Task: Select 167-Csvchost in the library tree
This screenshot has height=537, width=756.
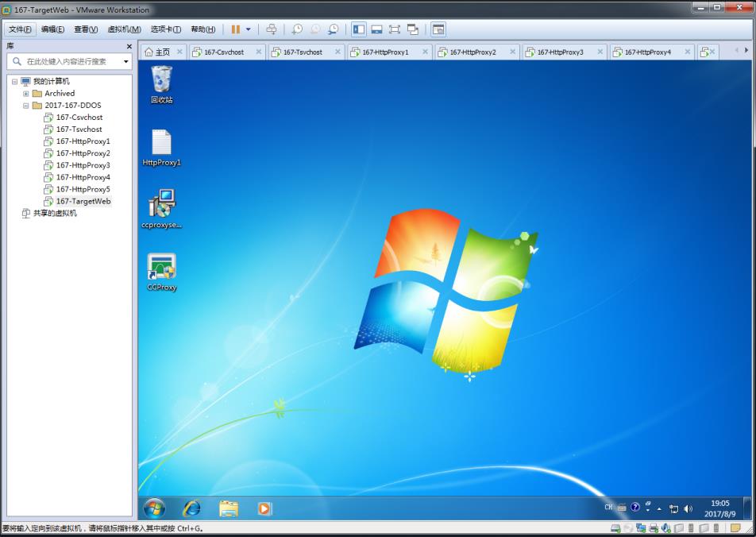Action: pos(79,118)
